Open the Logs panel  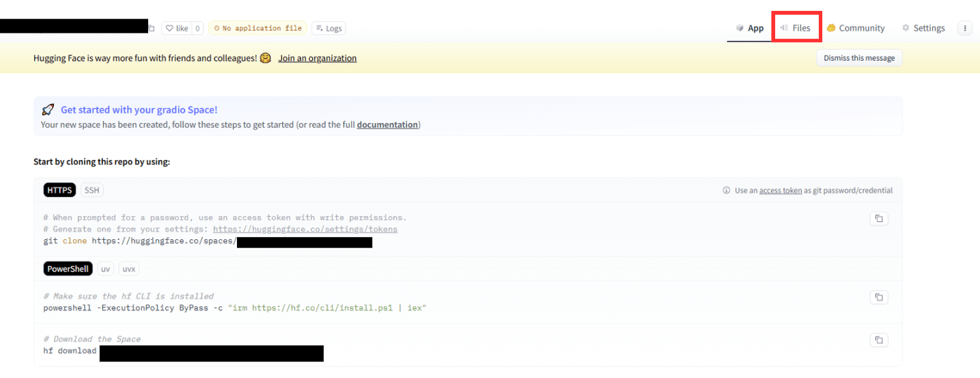(328, 28)
